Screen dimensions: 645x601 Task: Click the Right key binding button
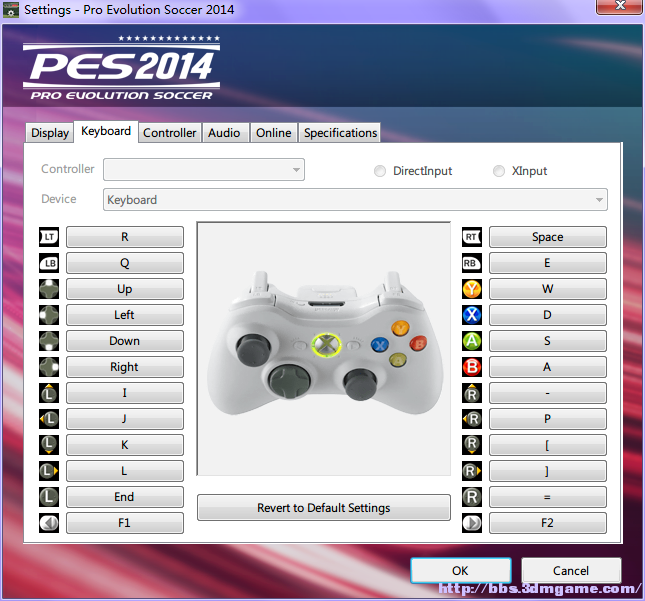125,367
